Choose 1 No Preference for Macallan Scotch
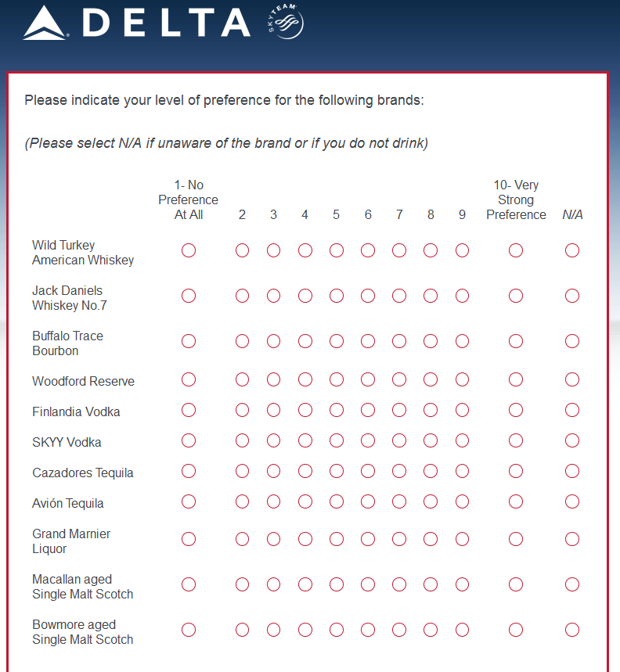Image resolution: width=620 pixels, height=672 pixels. coord(189,584)
